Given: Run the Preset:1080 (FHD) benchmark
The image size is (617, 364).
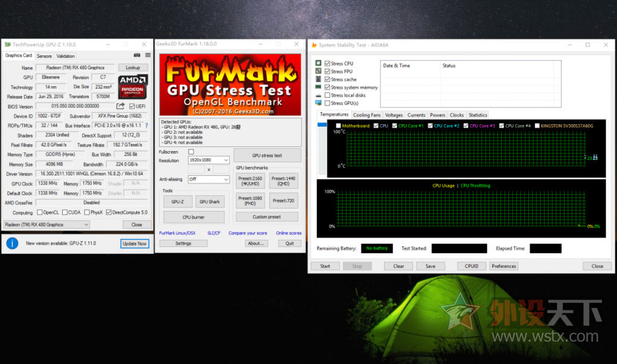Looking at the screenshot, I should click(250, 201).
